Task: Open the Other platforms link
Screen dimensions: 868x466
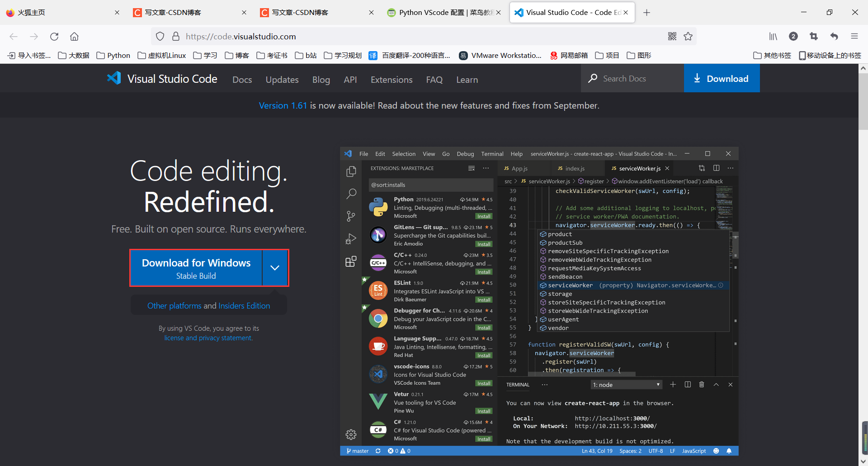Action: tap(174, 306)
